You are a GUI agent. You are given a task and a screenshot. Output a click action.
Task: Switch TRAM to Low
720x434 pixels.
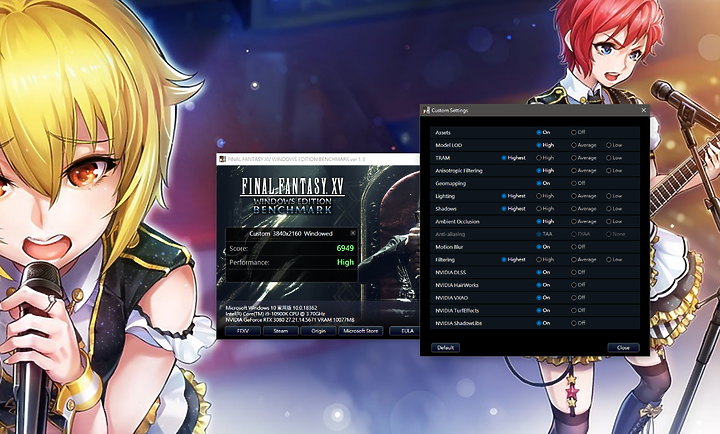coord(614,158)
